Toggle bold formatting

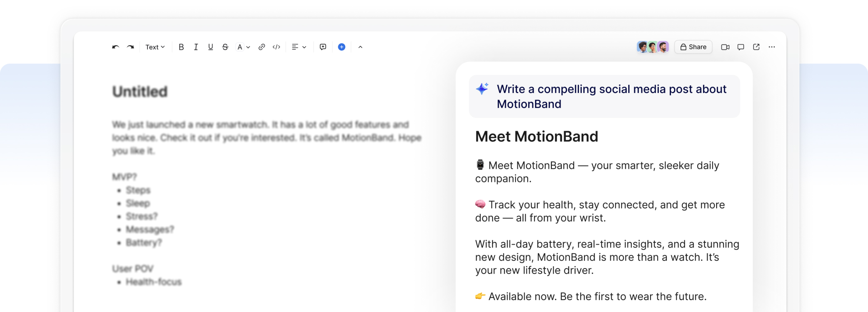(x=181, y=47)
